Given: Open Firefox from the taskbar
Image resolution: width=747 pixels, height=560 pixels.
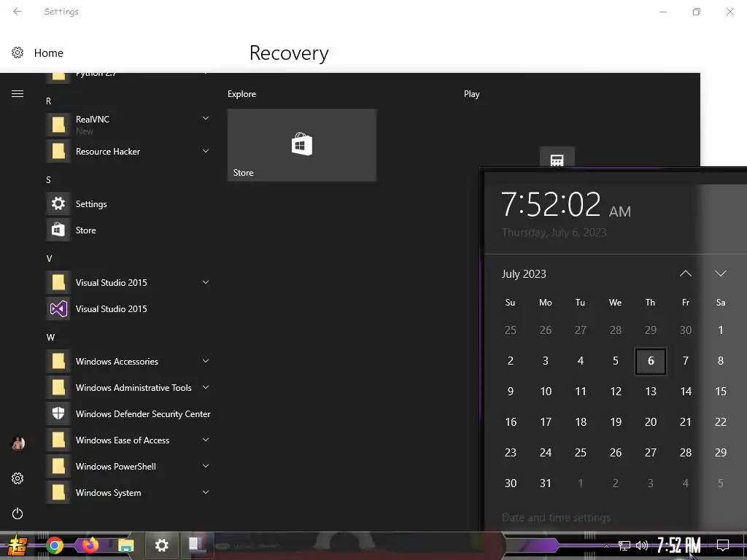Looking at the screenshot, I should [90, 545].
